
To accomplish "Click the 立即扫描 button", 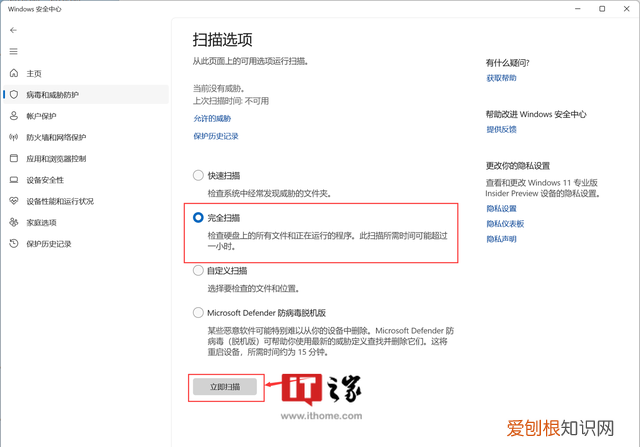I will coord(225,387).
